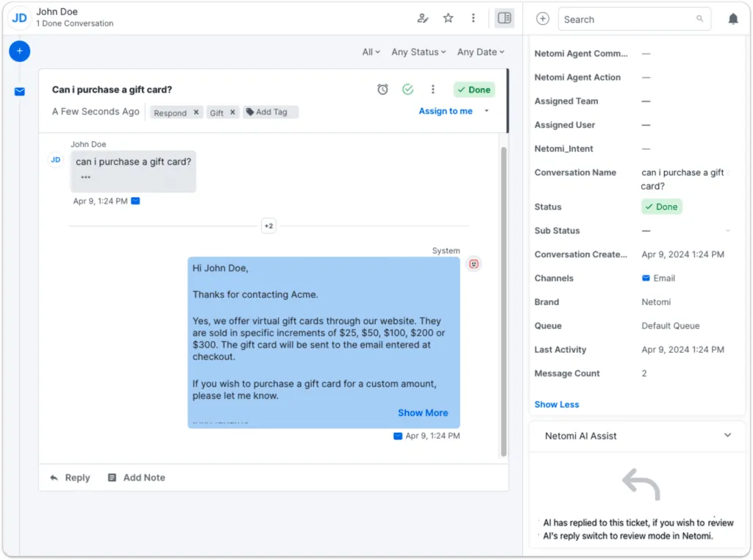
Task: Click the circled plus icon beside search
Action: 543,19
